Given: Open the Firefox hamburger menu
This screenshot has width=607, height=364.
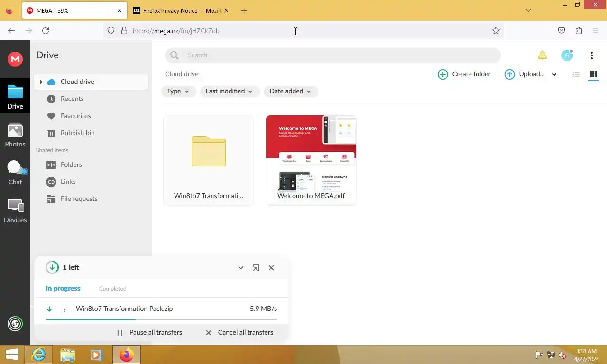Looking at the screenshot, I should (x=596, y=31).
